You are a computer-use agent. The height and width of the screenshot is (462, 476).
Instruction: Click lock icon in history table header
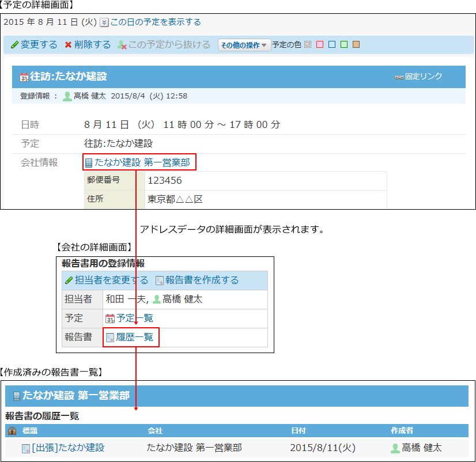pos(12,431)
